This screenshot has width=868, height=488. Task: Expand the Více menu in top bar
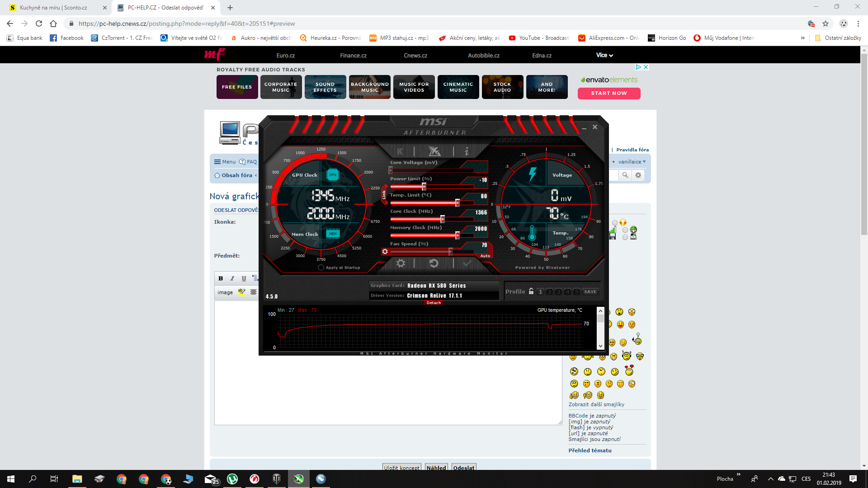click(604, 55)
